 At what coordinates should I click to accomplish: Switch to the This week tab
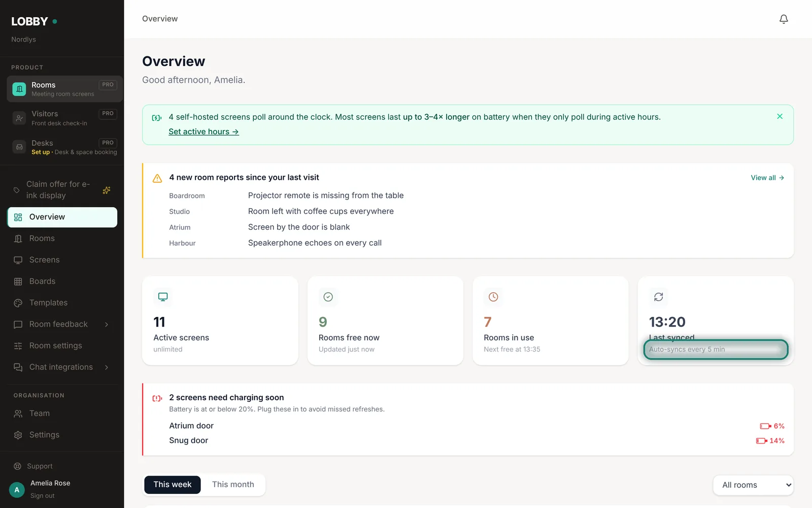click(173, 485)
